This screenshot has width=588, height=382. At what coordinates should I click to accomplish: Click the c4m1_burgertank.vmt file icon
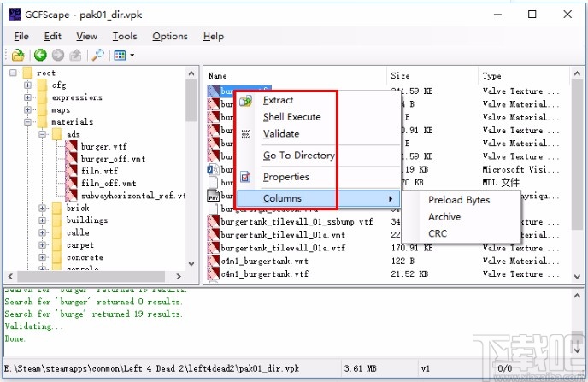214,261
